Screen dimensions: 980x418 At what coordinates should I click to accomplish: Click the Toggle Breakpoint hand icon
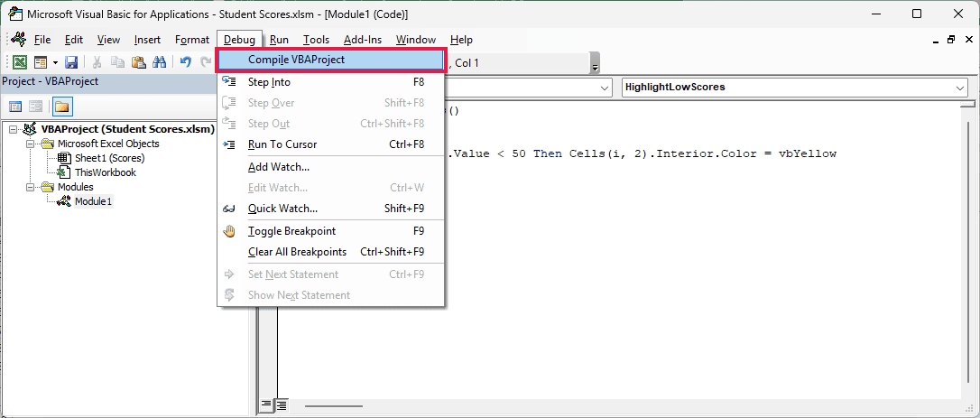click(229, 231)
